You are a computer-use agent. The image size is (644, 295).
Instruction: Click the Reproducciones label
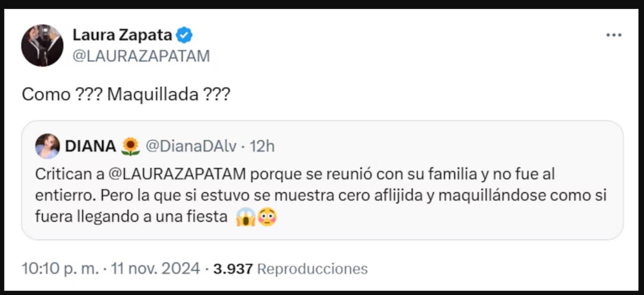coord(312,269)
